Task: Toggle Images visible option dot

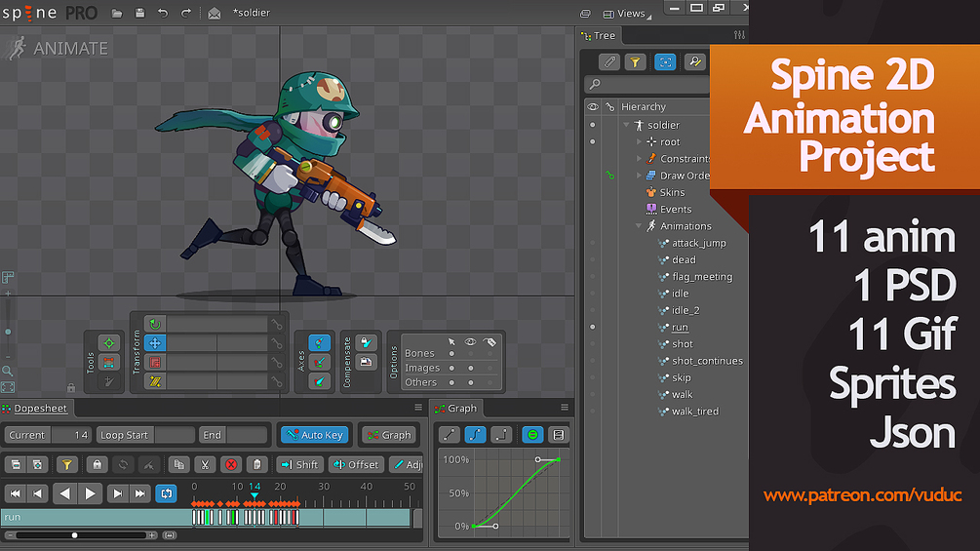Action: (471, 368)
